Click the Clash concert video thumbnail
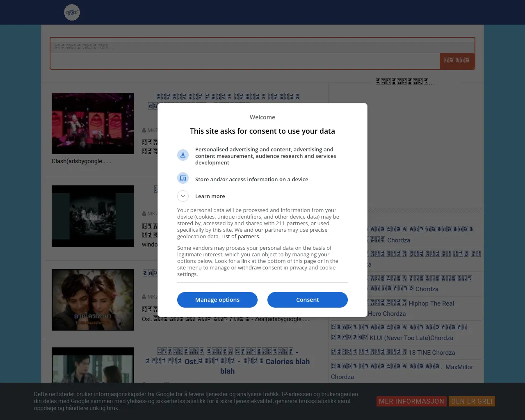The width and height of the screenshot is (525, 420). pyautogui.click(x=92, y=123)
